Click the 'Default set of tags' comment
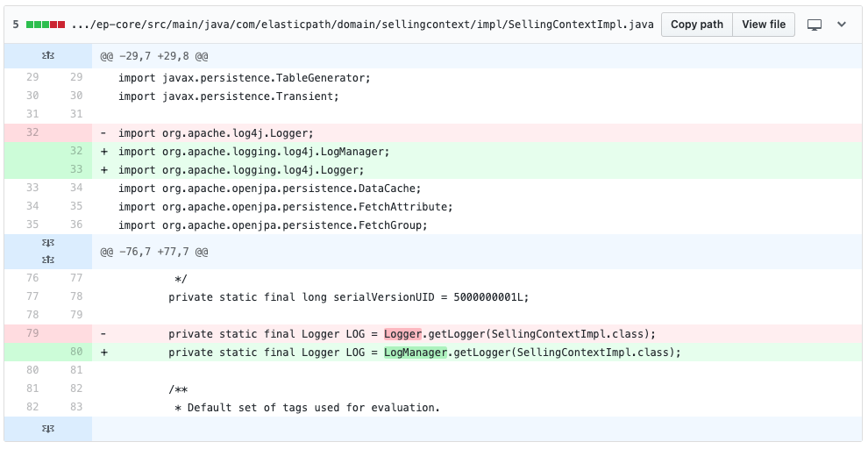Screen dimensions: 868x449 coord(307,408)
